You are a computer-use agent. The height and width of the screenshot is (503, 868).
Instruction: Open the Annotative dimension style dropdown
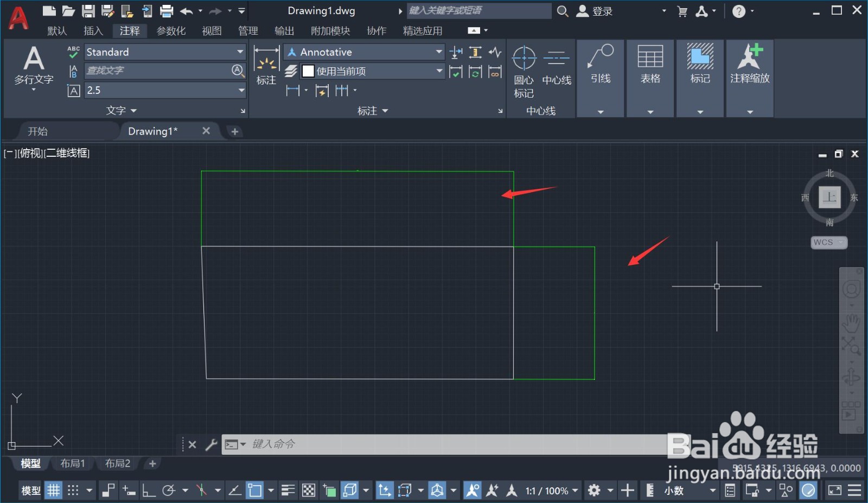point(439,52)
